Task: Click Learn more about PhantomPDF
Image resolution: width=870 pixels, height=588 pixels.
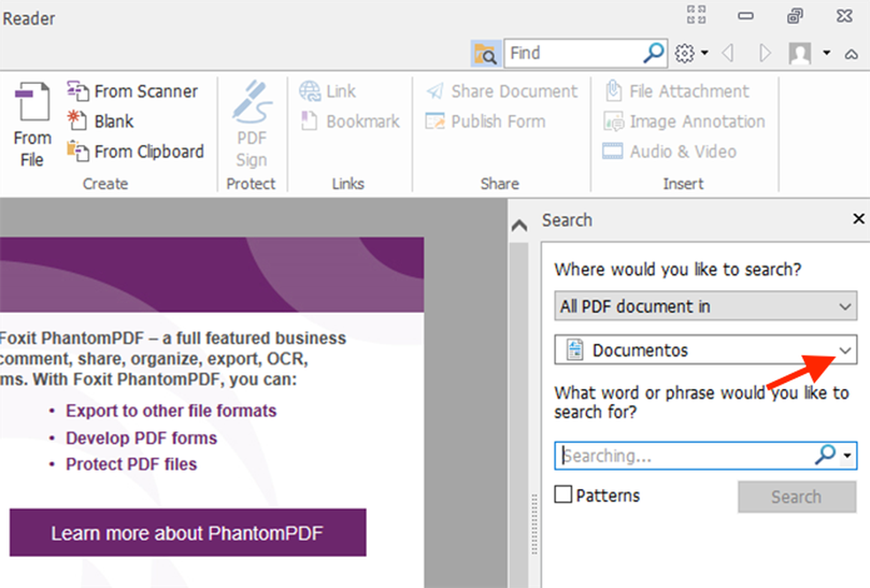Action: coord(187,533)
